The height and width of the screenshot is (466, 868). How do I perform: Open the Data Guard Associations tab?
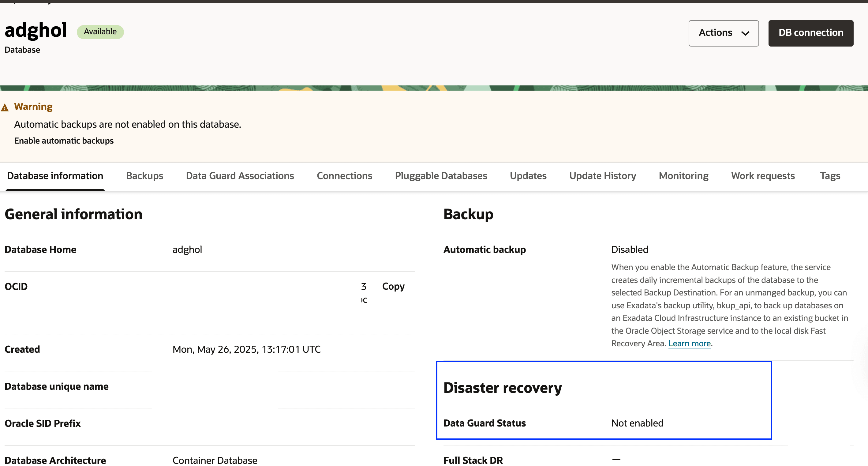pos(240,176)
